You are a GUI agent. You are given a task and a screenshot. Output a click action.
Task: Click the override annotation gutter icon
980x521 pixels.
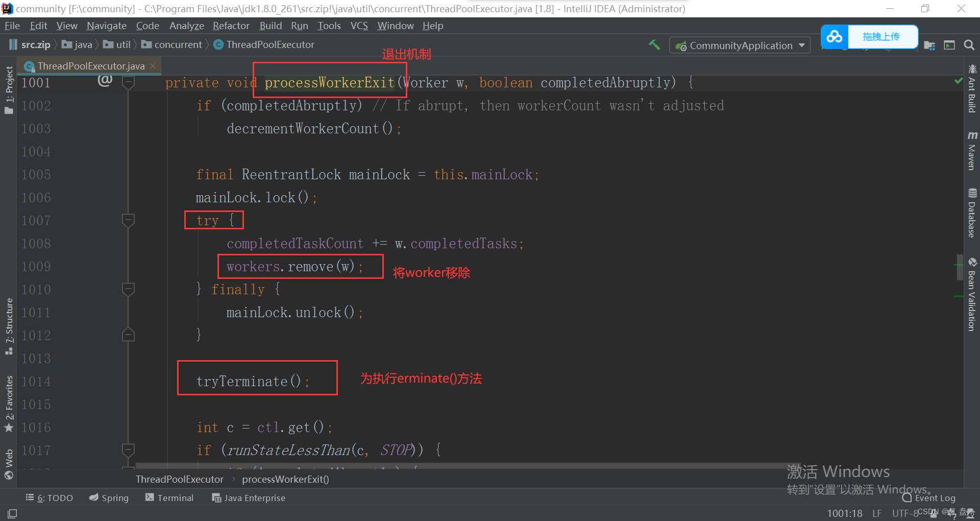point(105,80)
